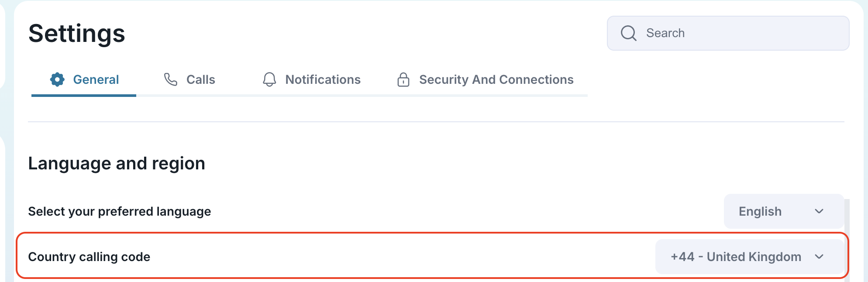Switch to the Calls tab

click(x=200, y=79)
